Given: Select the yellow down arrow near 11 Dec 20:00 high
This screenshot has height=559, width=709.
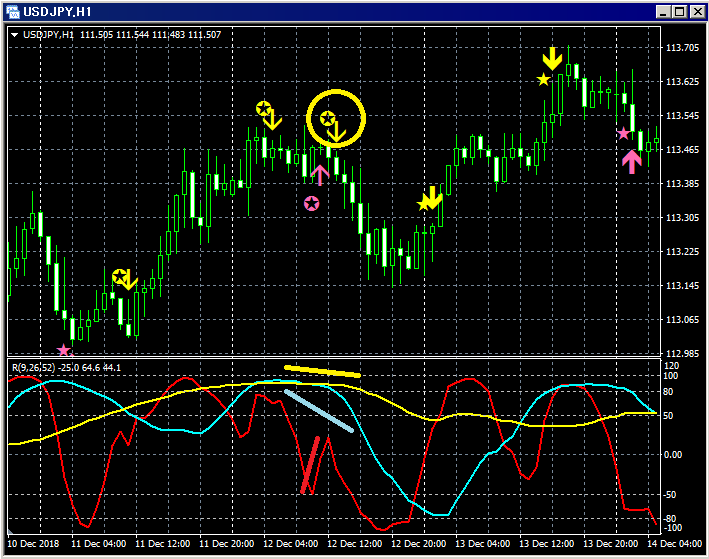Looking at the screenshot, I should (x=272, y=120).
